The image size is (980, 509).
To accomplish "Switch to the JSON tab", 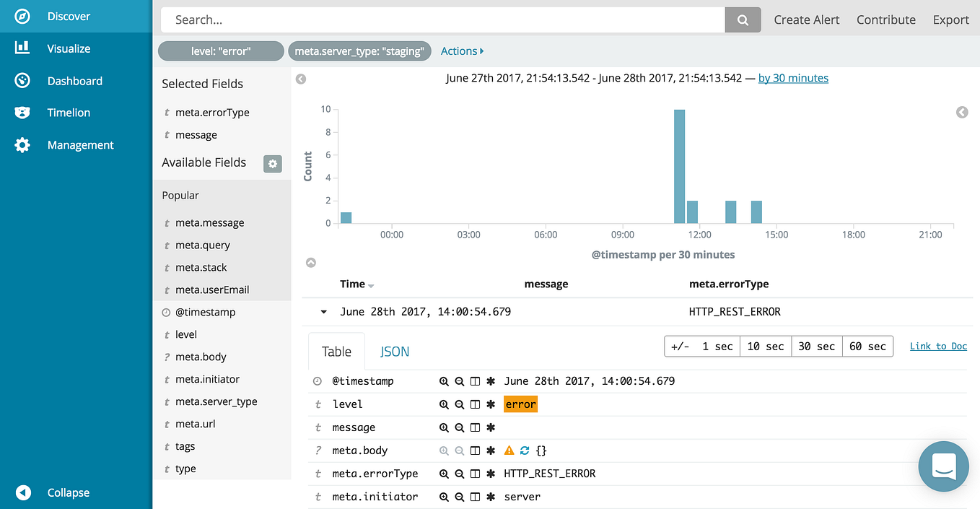I will tap(395, 351).
